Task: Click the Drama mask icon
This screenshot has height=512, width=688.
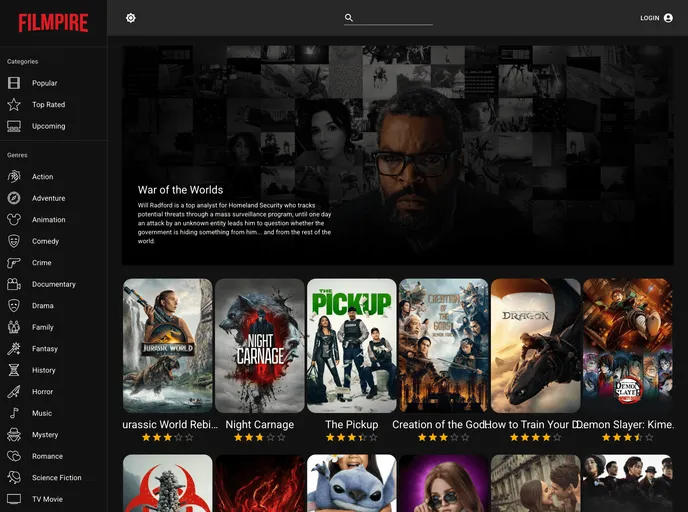Action: coord(14,305)
